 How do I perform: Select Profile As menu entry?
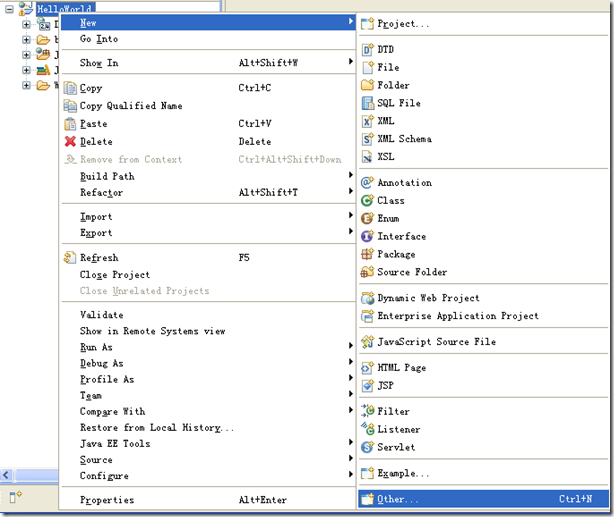tap(208, 380)
